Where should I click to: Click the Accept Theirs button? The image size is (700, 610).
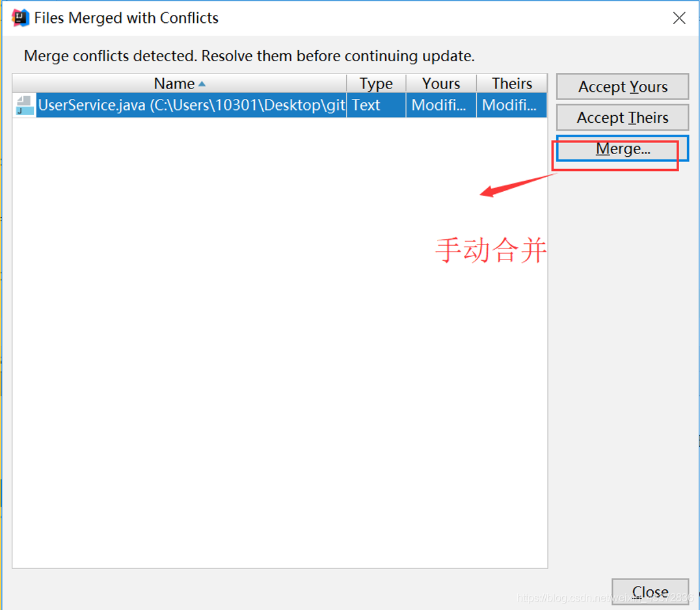point(623,118)
